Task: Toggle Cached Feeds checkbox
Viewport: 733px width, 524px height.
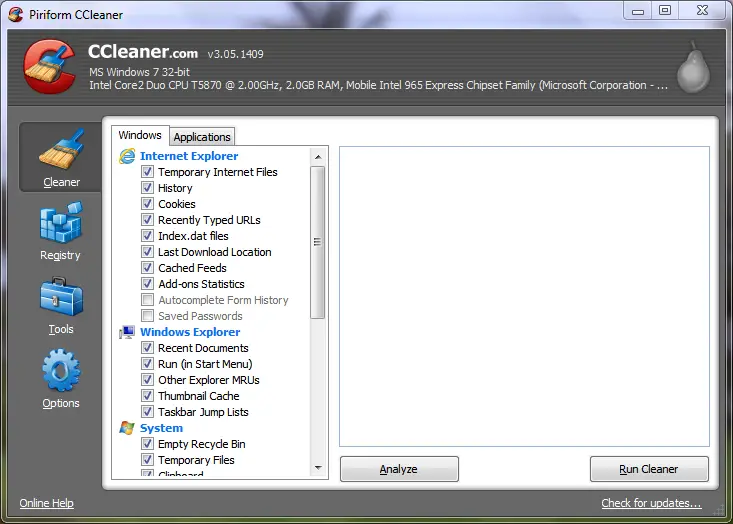Action: click(x=147, y=267)
